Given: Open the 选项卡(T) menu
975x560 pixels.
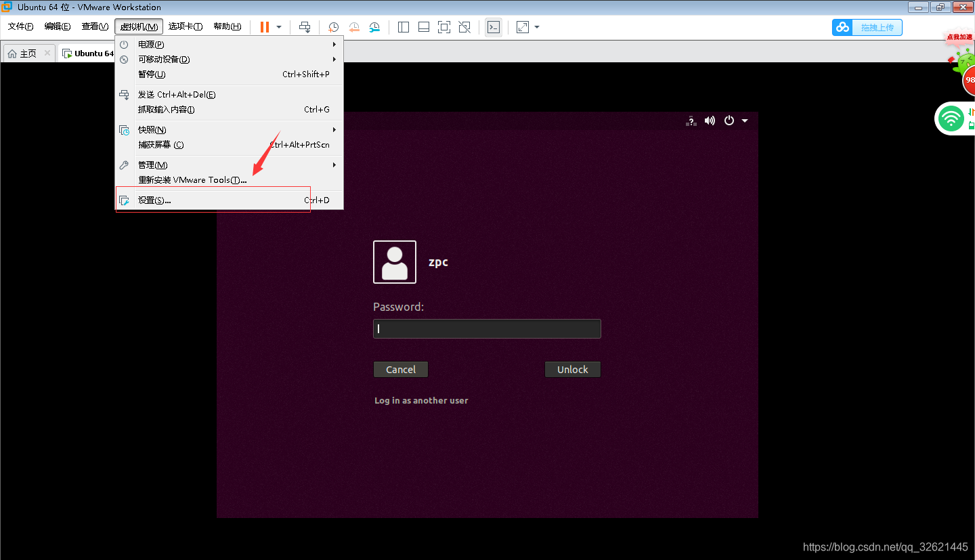Looking at the screenshot, I should click(x=186, y=26).
